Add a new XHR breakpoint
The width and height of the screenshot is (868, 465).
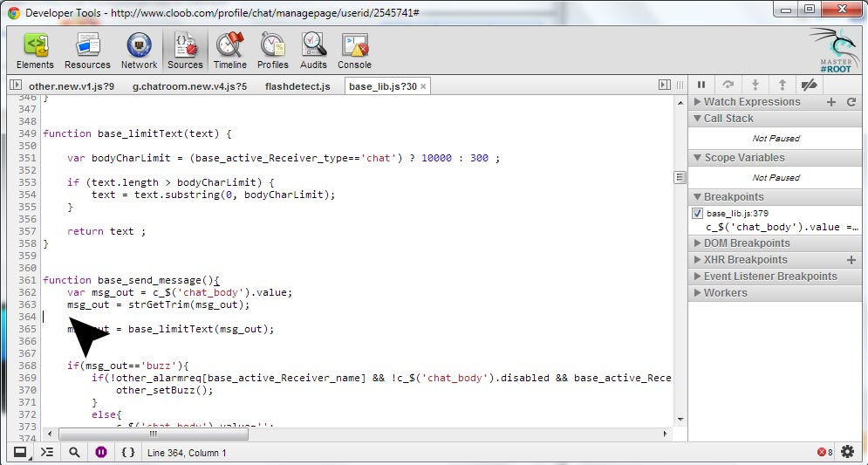click(851, 260)
